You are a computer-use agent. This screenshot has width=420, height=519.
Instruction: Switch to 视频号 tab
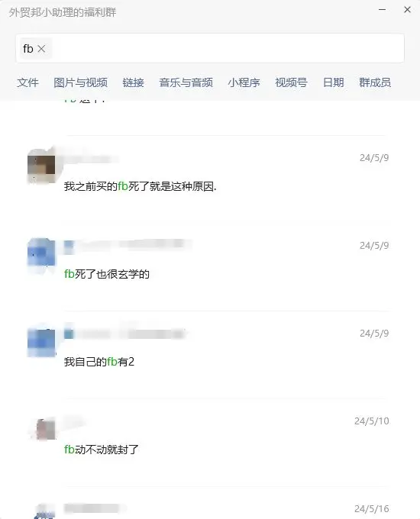[291, 82]
